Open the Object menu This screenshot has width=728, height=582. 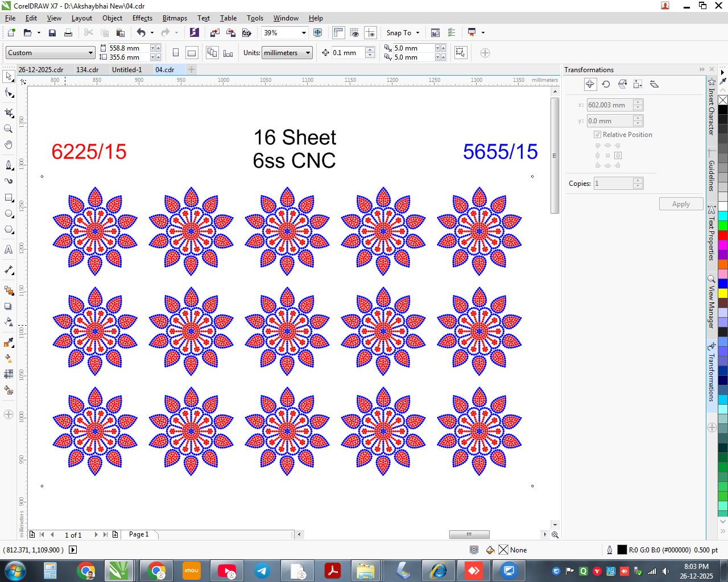coord(112,18)
